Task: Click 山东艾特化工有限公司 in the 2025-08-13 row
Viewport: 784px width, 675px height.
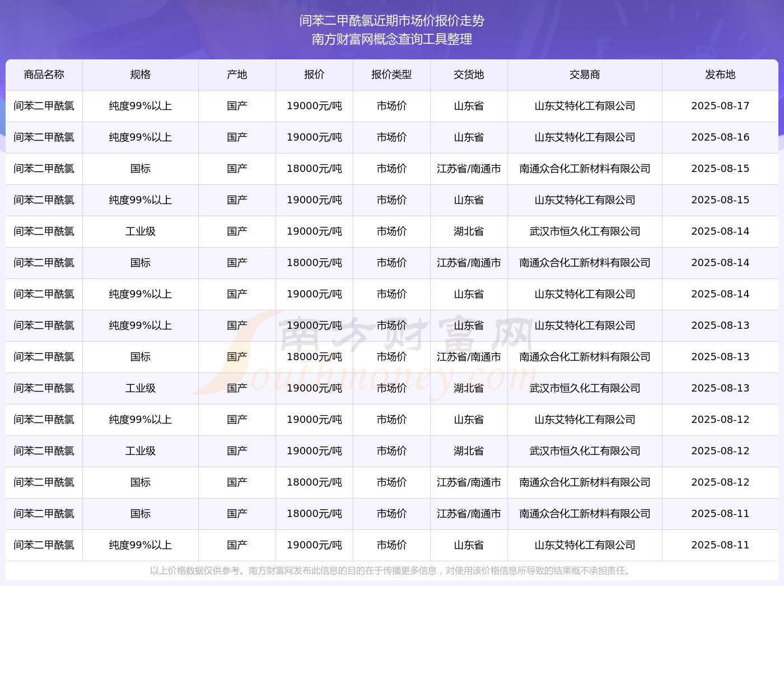Action: (x=585, y=325)
